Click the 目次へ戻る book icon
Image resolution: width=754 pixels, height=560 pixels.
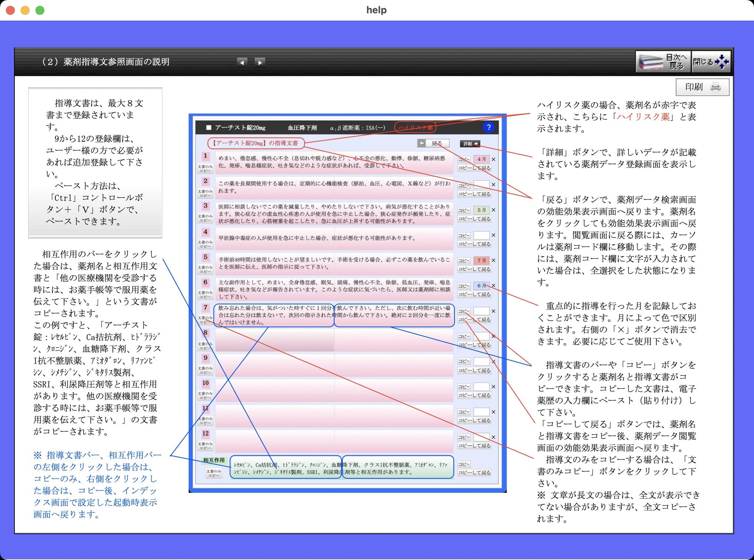point(651,61)
